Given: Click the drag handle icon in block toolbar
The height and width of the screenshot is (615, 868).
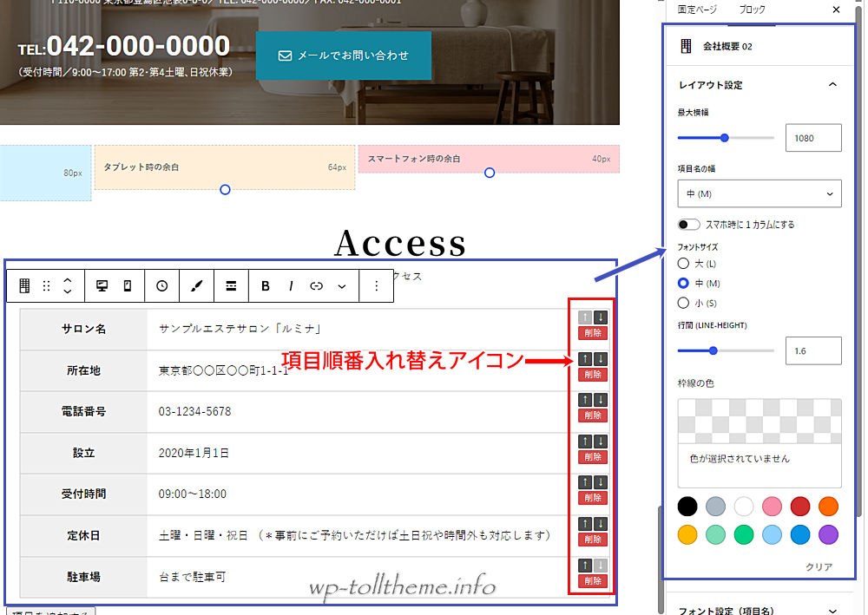Looking at the screenshot, I should point(47,286).
